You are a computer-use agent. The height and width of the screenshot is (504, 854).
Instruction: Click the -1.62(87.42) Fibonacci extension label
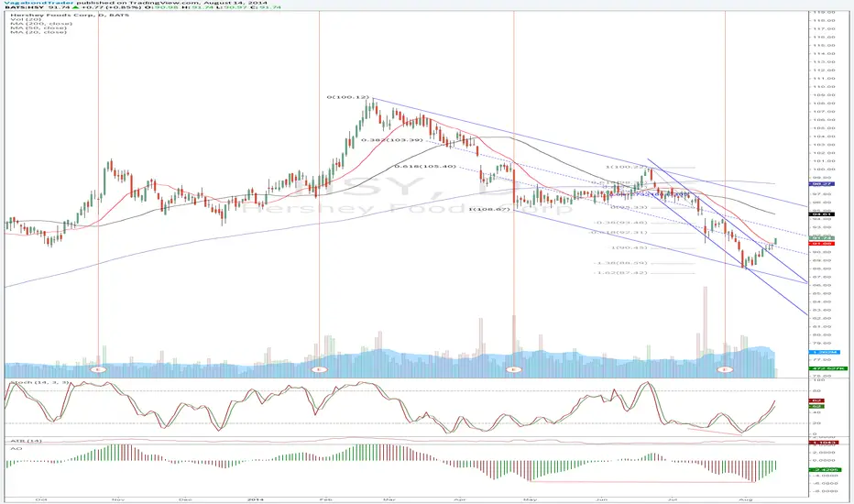[620, 272]
